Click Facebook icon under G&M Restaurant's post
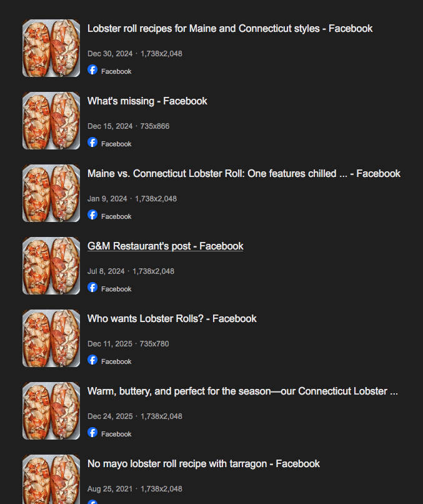 [92, 288]
